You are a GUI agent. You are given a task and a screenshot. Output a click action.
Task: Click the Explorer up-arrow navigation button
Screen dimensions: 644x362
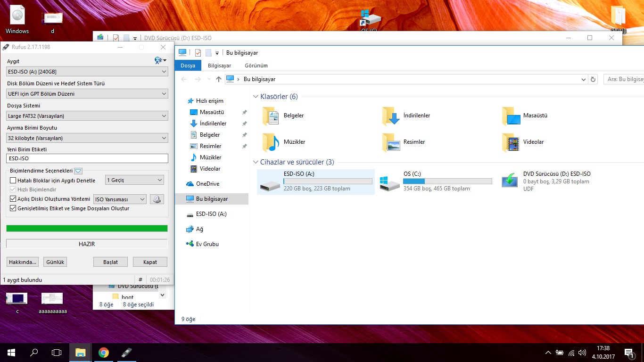[x=218, y=80]
